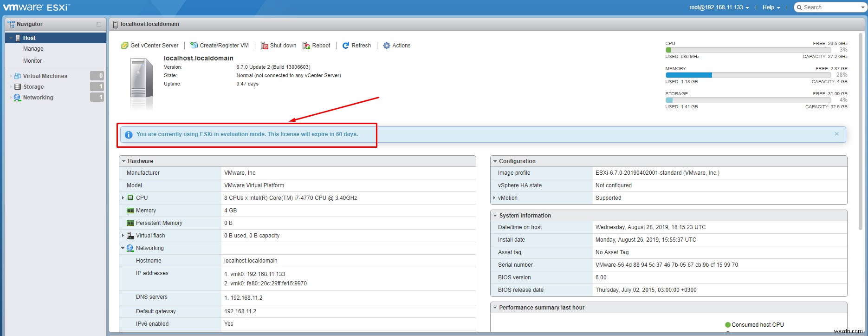Expand Storage tree node in Navigator
The width and height of the screenshot is (868, 336).
click(11, 87)
